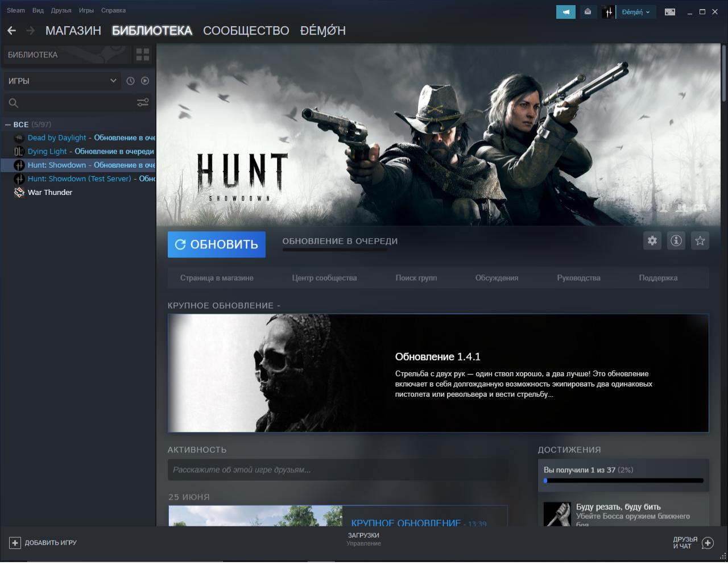Image resolution: width=728 pixels, height=582 pixels.
Task: Open the inbox envelope icon in title bar
Action: coord(588,12)
